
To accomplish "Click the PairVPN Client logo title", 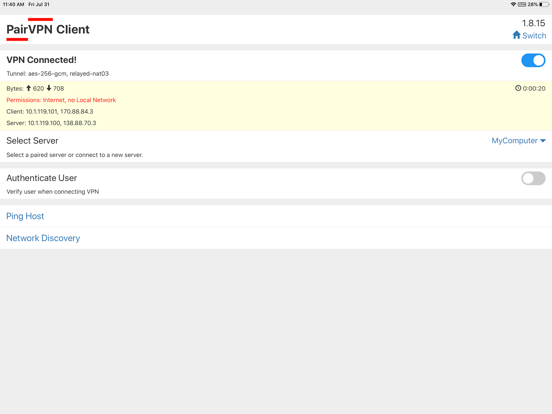I will 48,29.
